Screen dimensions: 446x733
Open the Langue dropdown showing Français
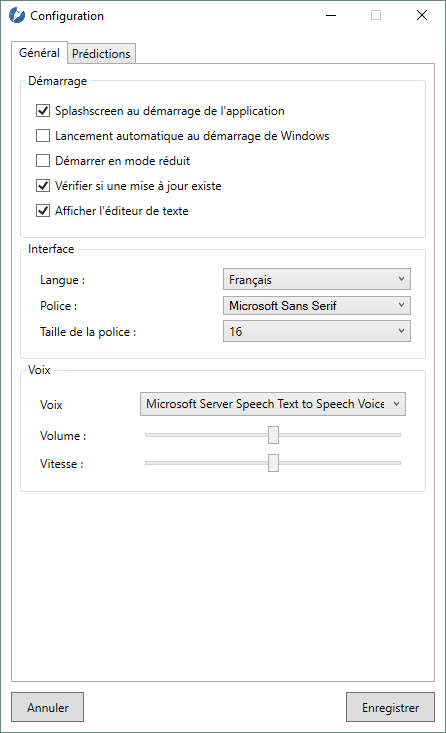tap(317, 280)
